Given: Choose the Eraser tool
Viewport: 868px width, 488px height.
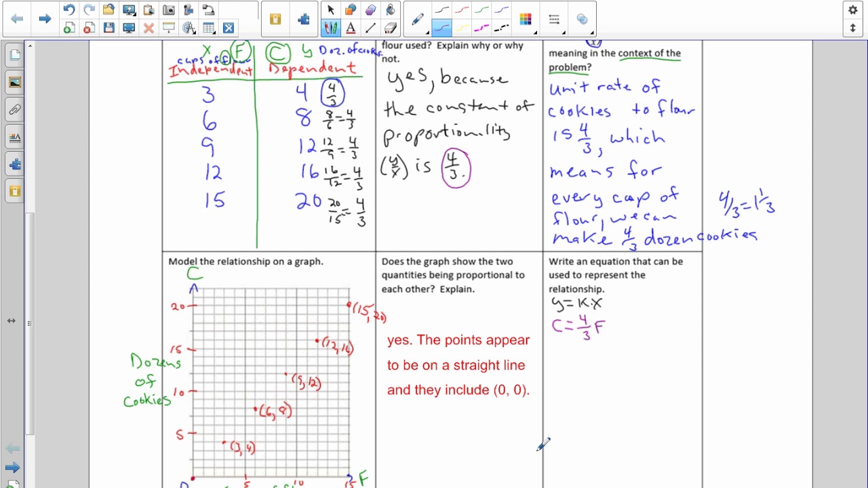Looking at the screenshot, I should (390, 28).
